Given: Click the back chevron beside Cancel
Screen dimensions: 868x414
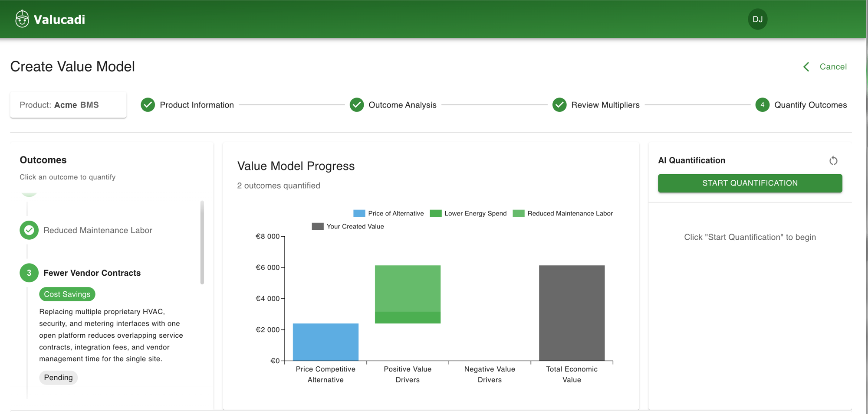Looking at the screenshot, I should 806,67.
